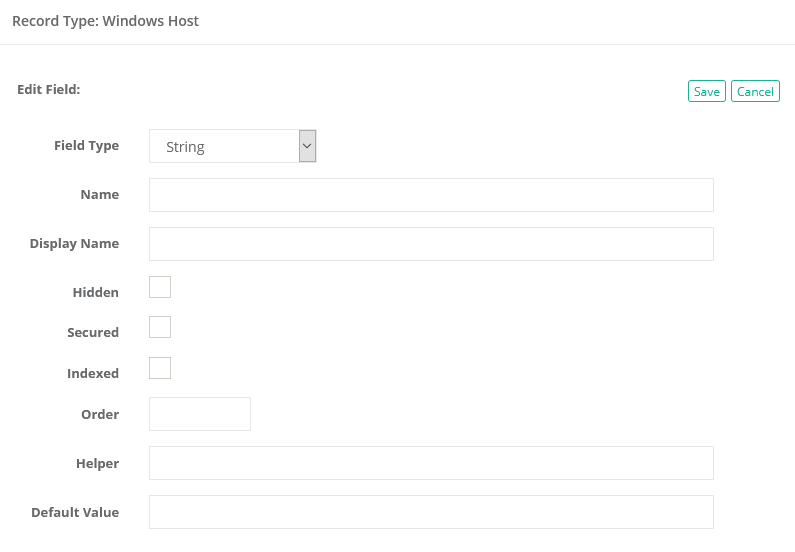Click into the Display Name input
This screenshot has height=552, width=795.
431,244
